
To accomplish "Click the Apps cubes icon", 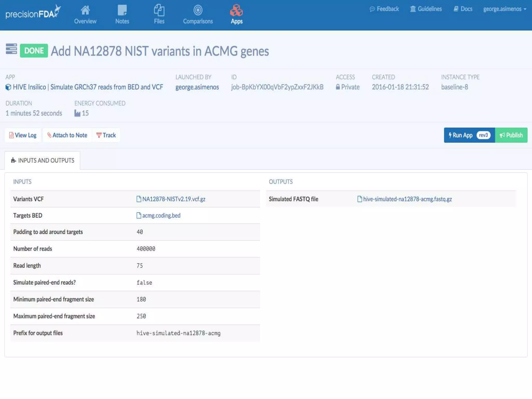I will coord(236,11).
